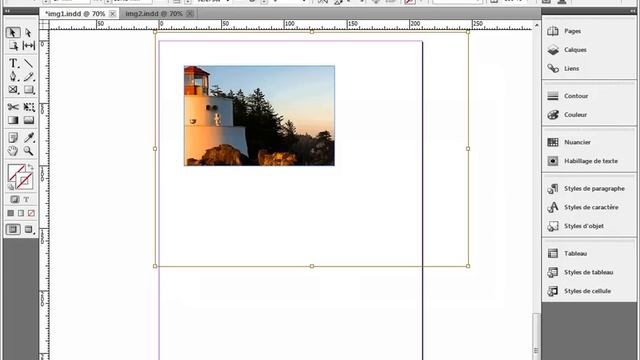Select the Rectangle shape tool
Viewport: 640px width, 360px height.
click(28, 89)
